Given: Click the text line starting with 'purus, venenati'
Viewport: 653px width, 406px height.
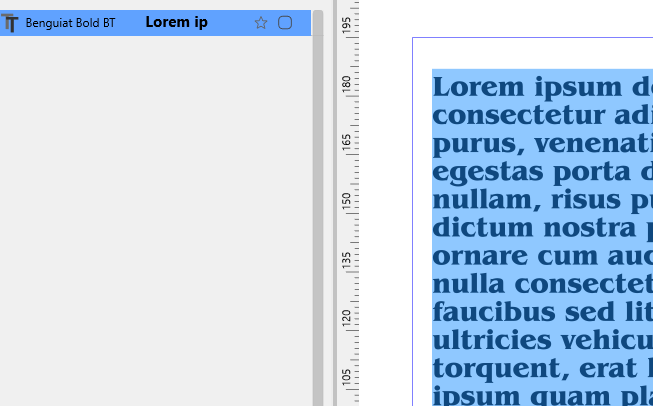Looking at the screenshot, I should [x=540, y=145].
